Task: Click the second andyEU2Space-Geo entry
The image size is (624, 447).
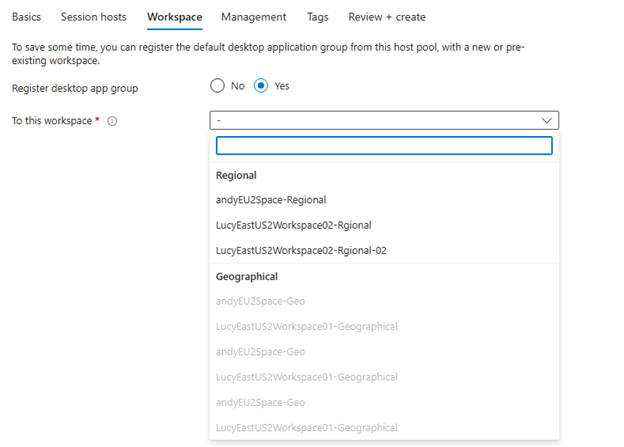Action: pyautogui.click(x=260, y=352)
